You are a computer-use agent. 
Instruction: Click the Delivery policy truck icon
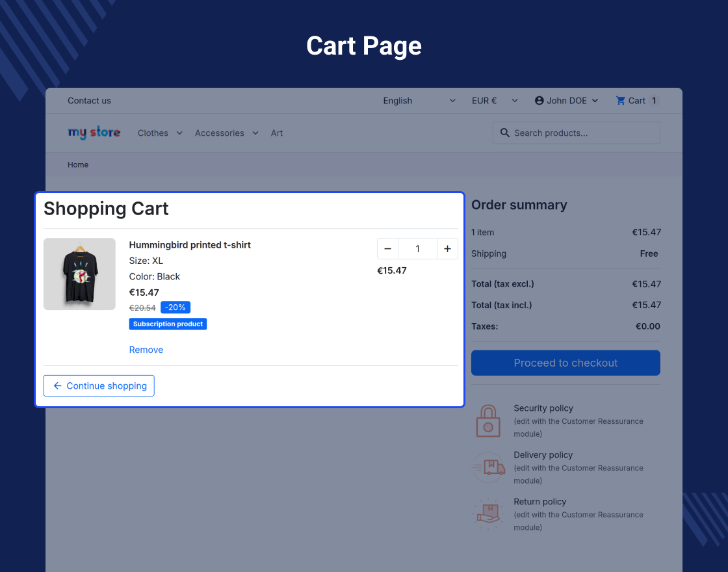click(488, 467)
